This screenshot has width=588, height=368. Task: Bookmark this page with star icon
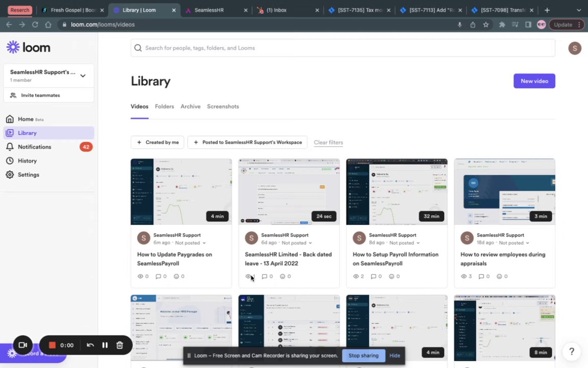486,25
